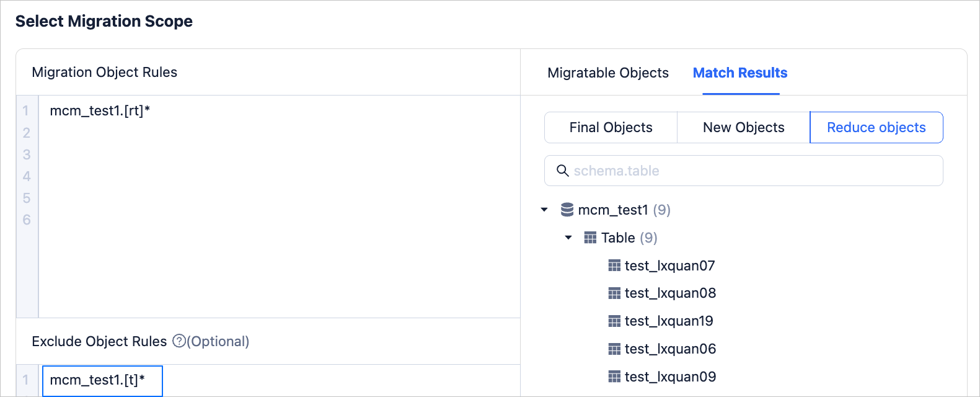Click the table icon beside test_lxquan19
980x397 pixels.
(614, 321)
